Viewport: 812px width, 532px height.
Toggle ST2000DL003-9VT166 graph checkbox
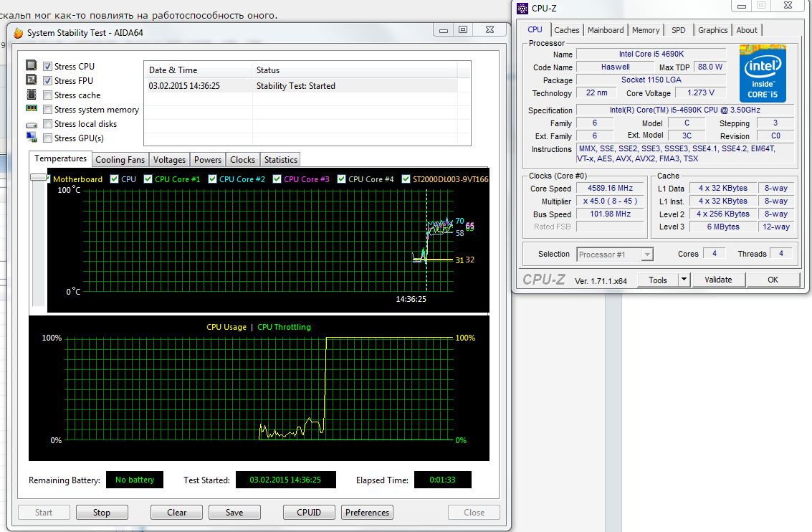[x=406, y=179]
